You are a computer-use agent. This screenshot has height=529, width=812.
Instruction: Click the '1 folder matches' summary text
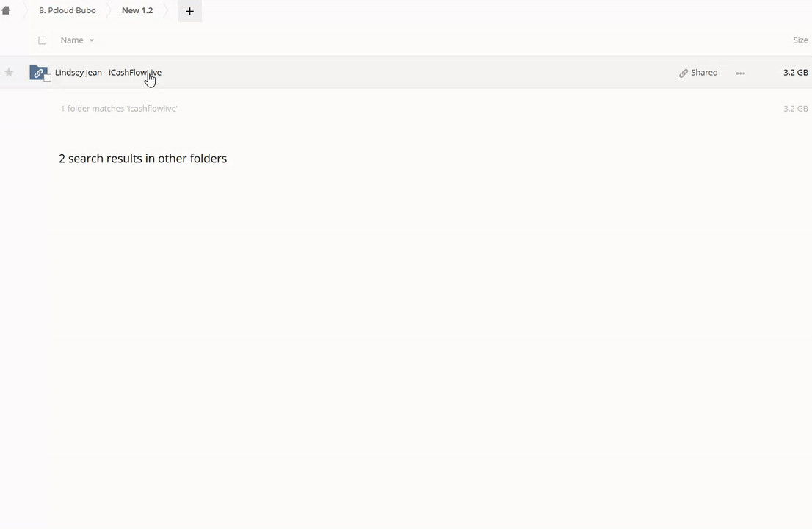click(x=119, y=109)
